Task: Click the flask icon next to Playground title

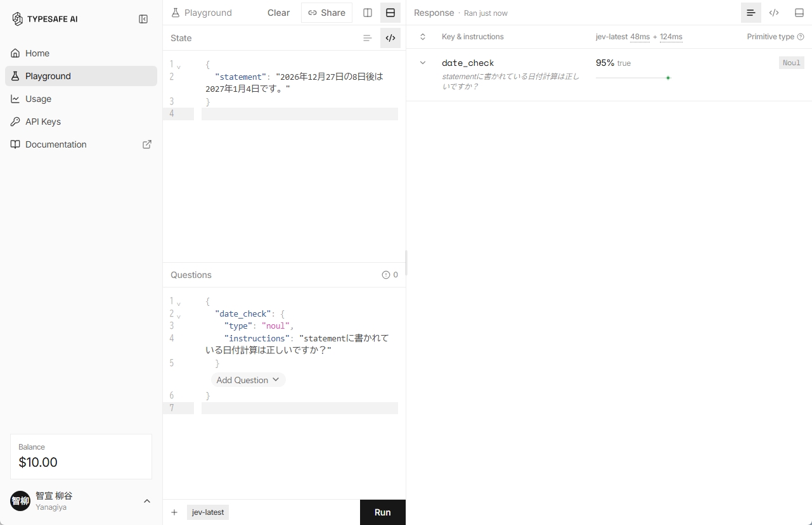Action: 176,13
